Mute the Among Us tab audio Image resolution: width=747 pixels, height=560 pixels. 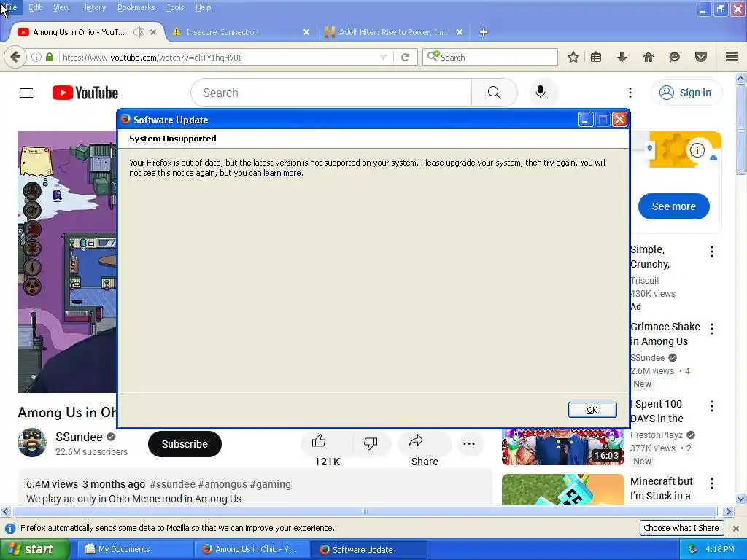(139, 32)
